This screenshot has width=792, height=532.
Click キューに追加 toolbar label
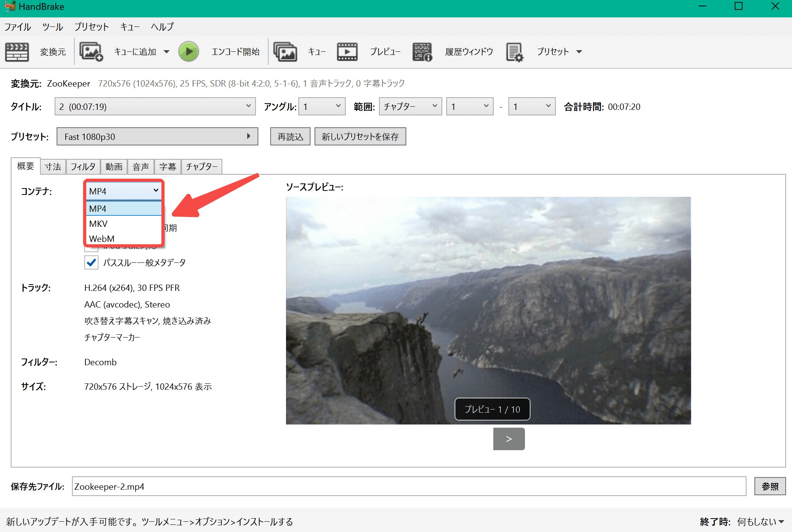(135, 52)
